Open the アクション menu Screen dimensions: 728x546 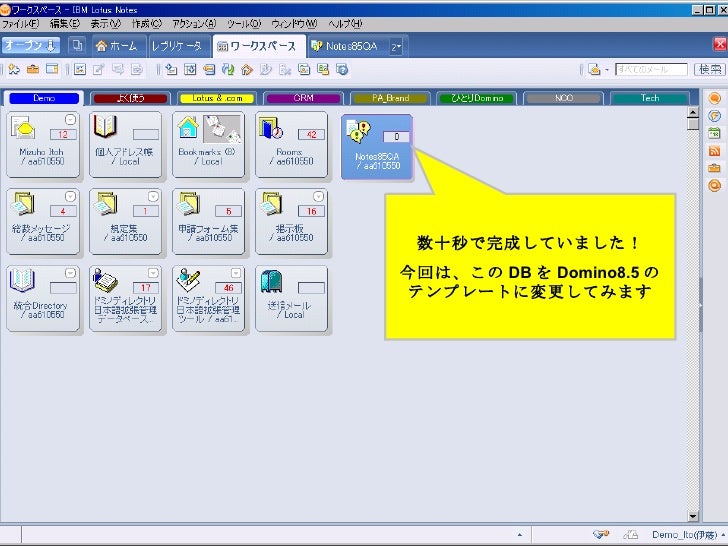(194, 23)
